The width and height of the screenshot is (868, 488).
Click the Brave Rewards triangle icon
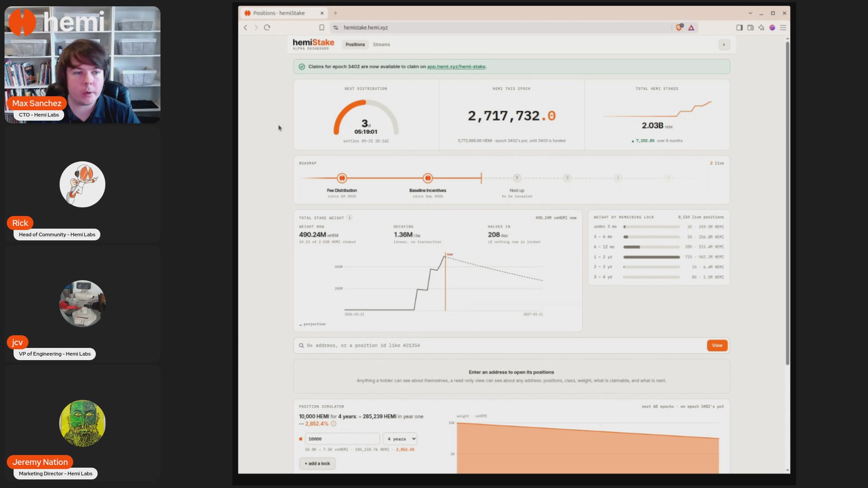coord(691,28)
